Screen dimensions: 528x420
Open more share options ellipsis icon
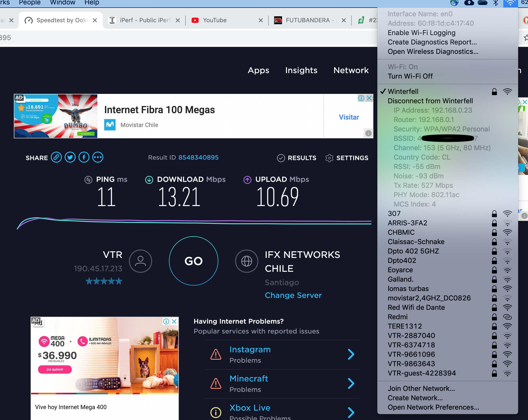(98, 157)
